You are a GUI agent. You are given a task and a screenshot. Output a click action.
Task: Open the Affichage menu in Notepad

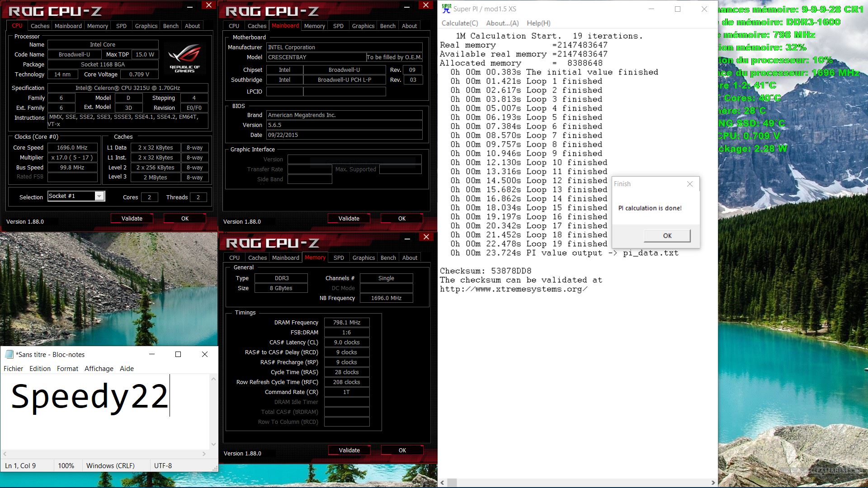tap(99, 368)
